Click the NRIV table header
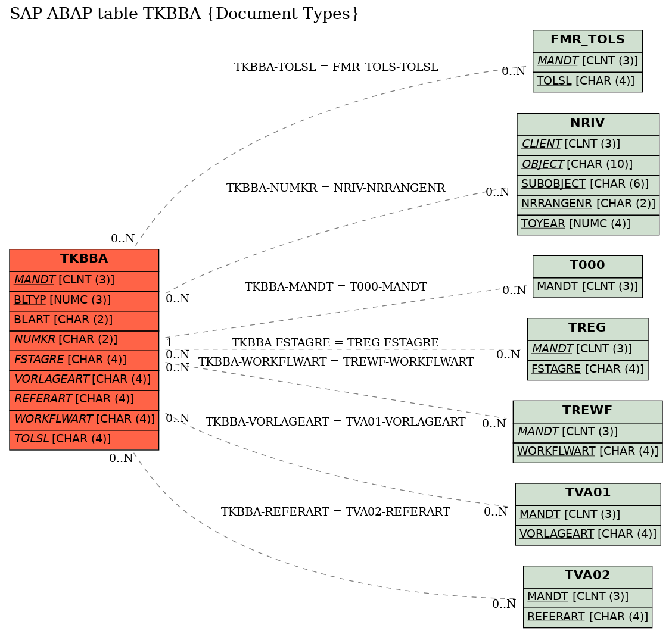 pyautogui.click(x=588, y=124)
